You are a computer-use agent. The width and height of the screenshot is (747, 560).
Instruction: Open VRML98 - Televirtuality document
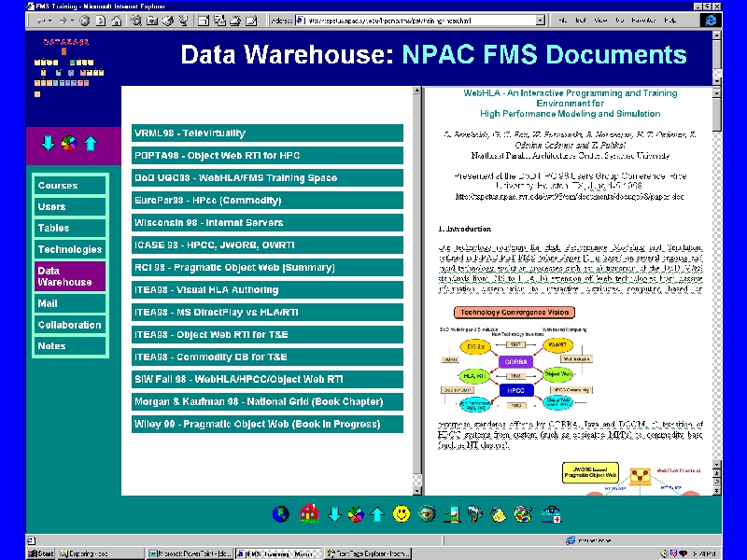pos(267,133)
